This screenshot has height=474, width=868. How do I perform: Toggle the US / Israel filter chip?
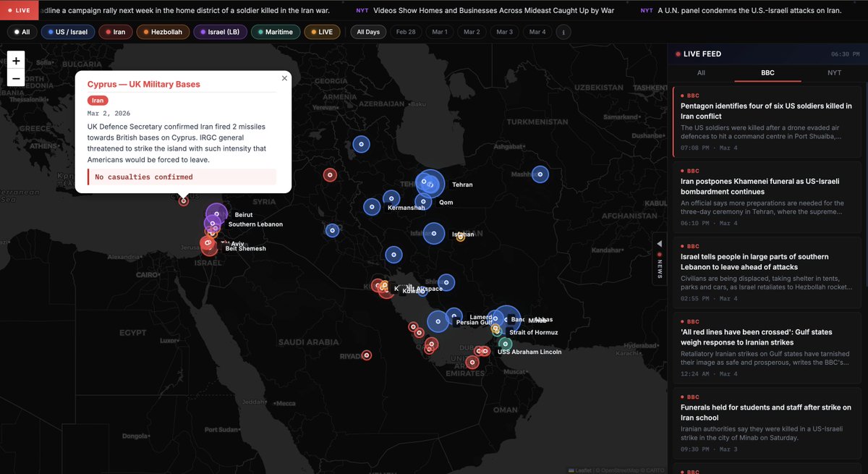click(x=67, y=32)
